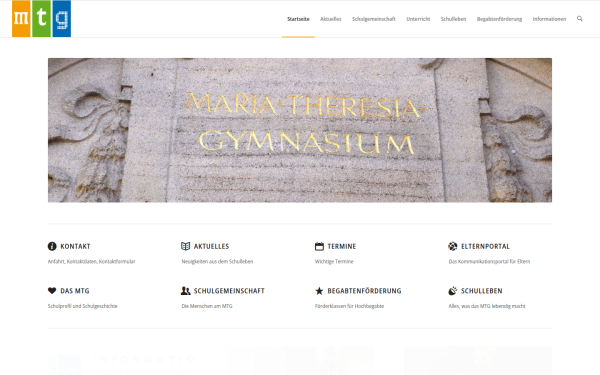
Task: Click 'Alles, was das MTG lebendig macht' text
Action: [x=487, y=306]
